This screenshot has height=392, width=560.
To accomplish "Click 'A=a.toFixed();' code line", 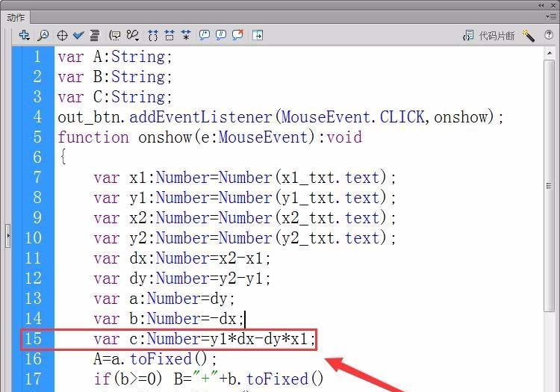I will point(155,359).
